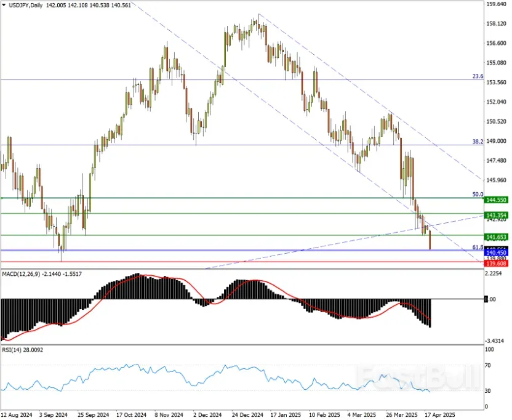Click the green 144.550 price label
This screenshot has width=512, height=420.
coord(496,201)
